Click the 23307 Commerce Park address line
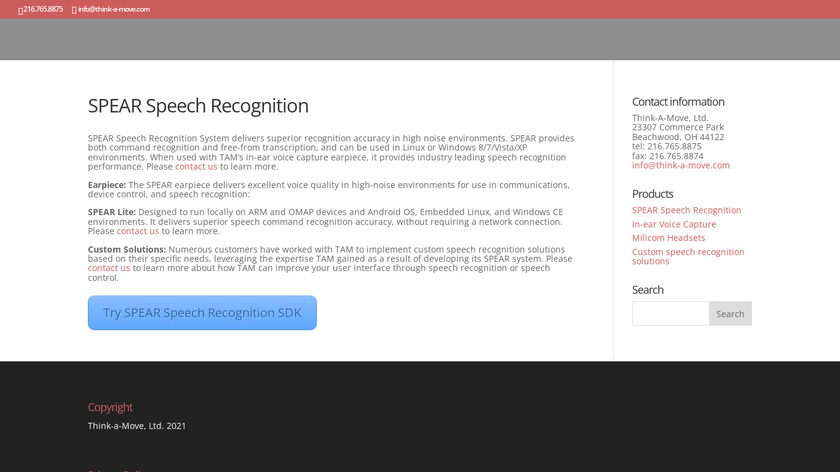Screen dimensions: 840x472 click(x=678, y=128)
